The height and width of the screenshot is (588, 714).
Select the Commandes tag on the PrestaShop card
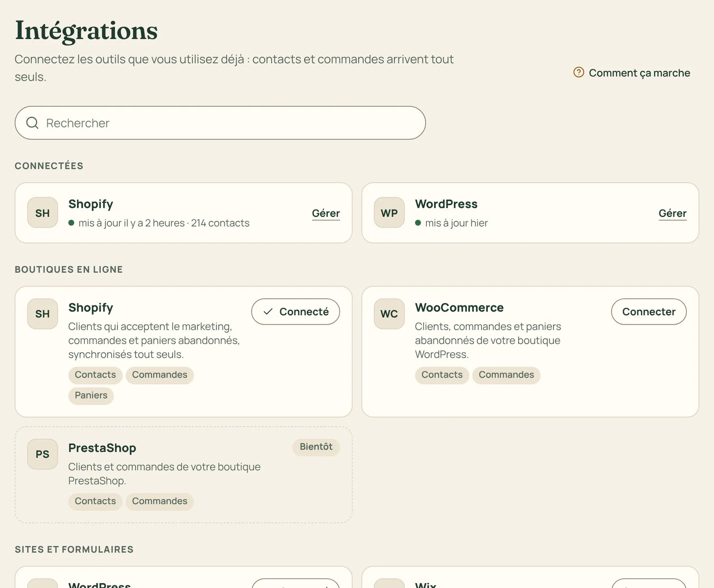click(x=159, y=502)
